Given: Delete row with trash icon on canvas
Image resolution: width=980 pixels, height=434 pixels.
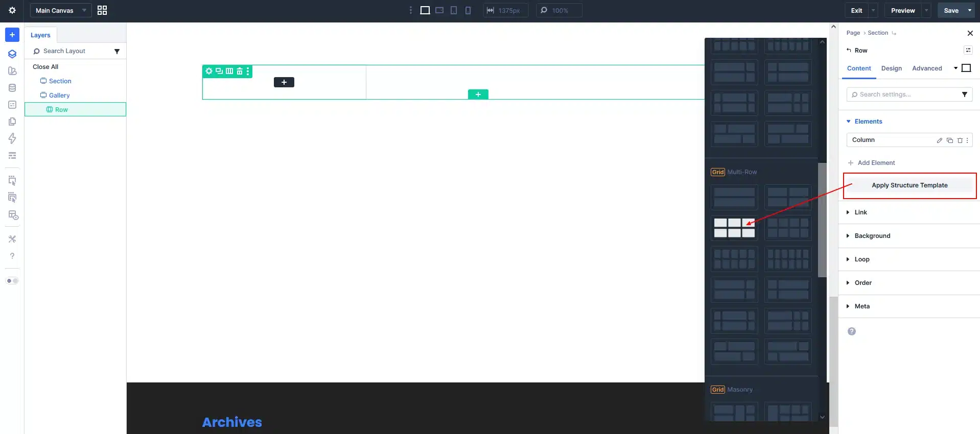Looking at the screenshot, I should click(239, 71).
